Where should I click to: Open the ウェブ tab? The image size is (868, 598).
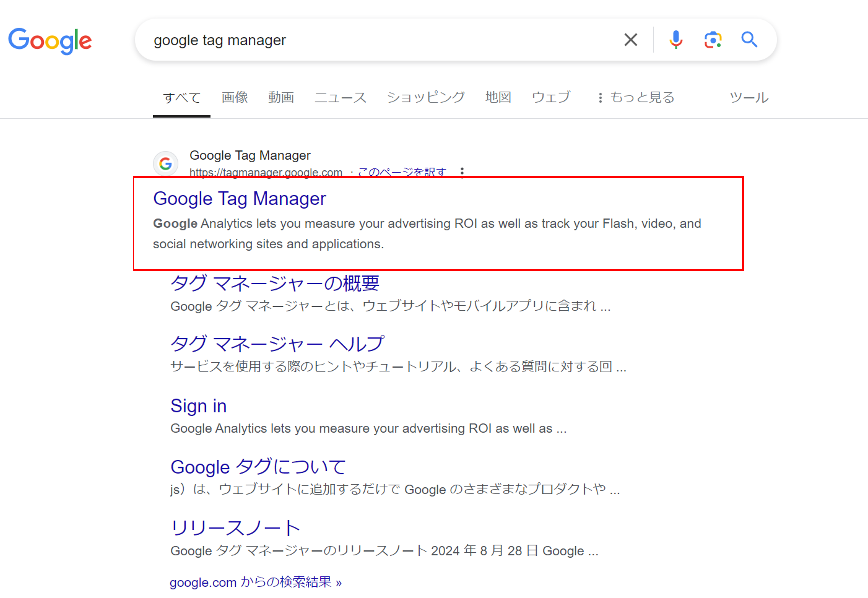point(551,97)
